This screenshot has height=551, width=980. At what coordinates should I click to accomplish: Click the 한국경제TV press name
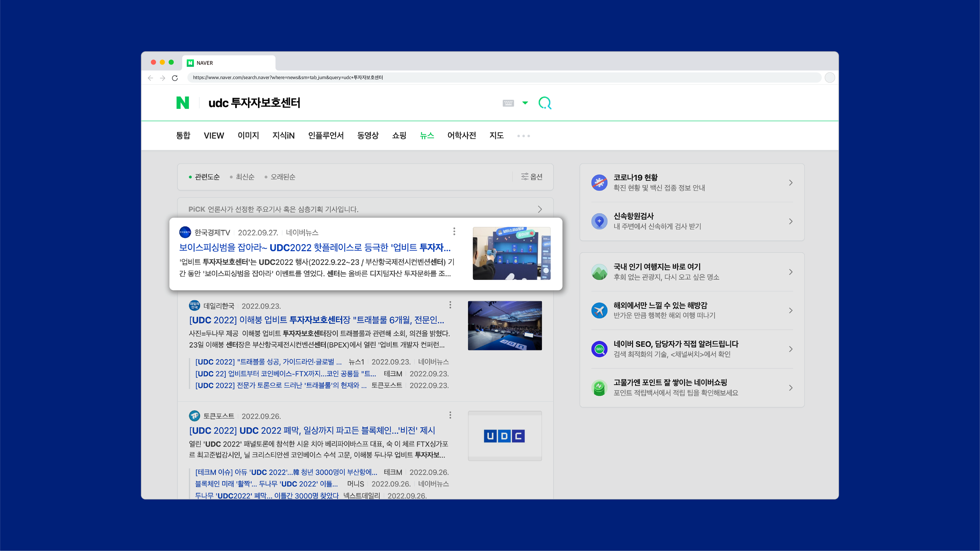pos(212,232)
